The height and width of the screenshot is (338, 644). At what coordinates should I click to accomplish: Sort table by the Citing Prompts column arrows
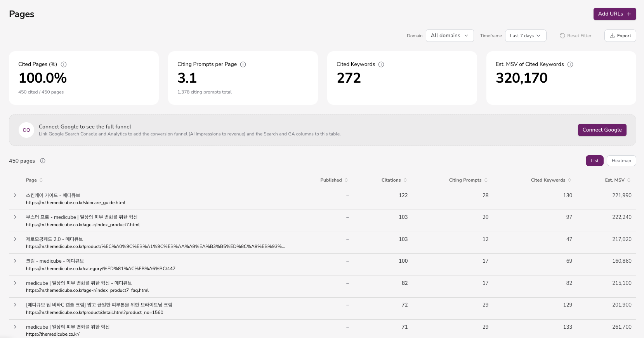(486, 180)
